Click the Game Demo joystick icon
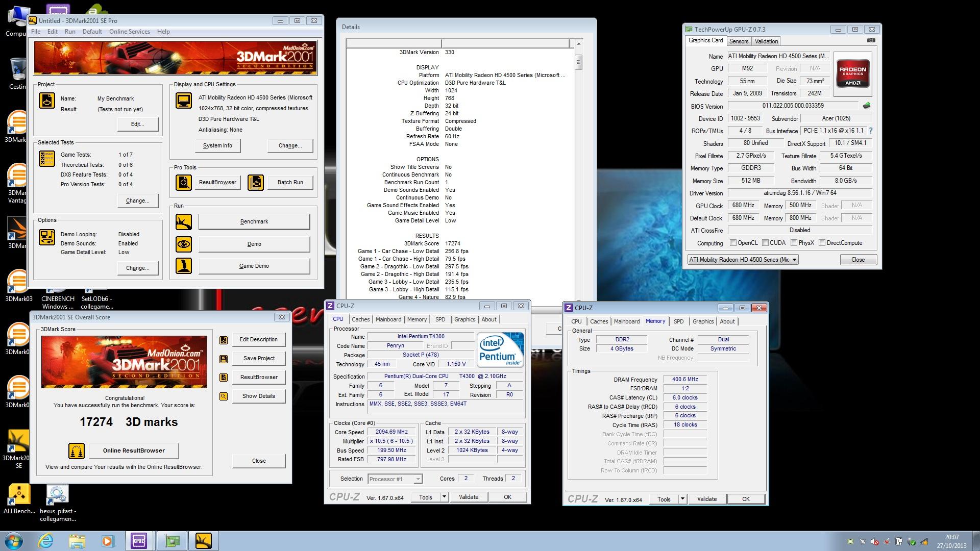Image resolution: width=980 pixels, height=551 pixels. [184, 266]
